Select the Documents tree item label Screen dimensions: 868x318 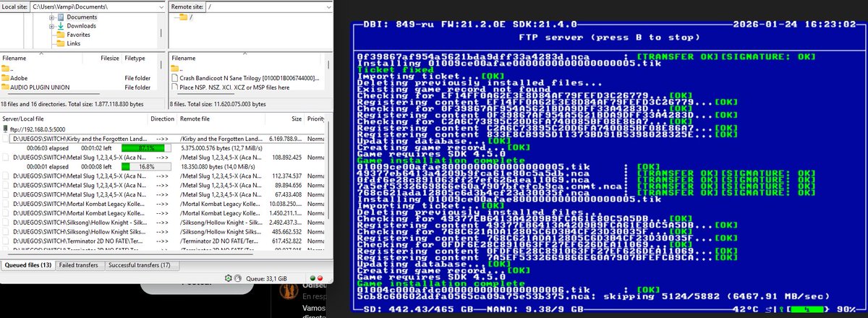(82, 17)
